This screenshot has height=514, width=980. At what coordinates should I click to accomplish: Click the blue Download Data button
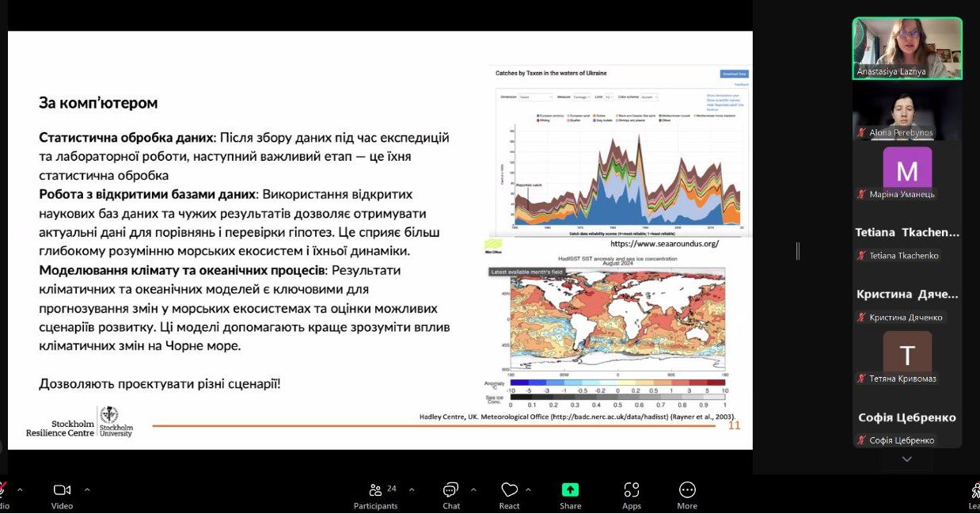733,74
